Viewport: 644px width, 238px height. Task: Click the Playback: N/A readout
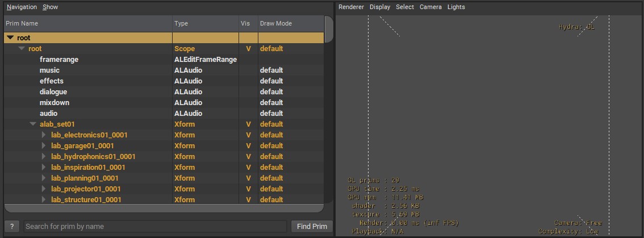[x=378, y=231]
